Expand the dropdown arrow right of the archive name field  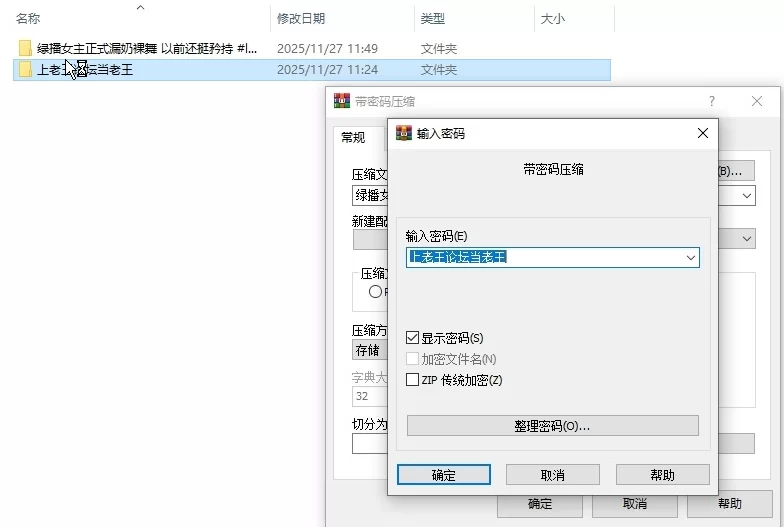746,196
